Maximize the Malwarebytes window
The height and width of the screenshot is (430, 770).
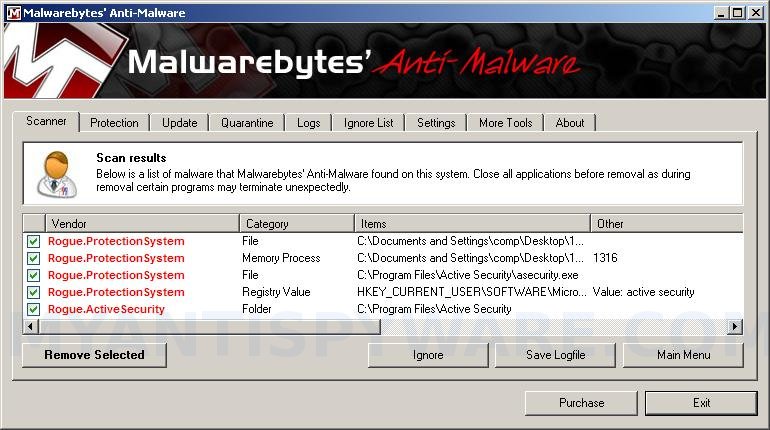737,13
